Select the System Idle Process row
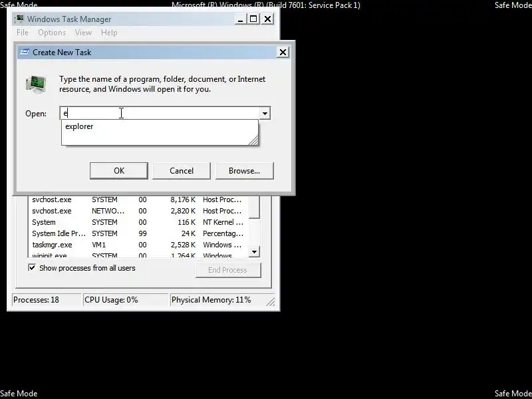This screenshot has height=399, width=532. [x=138, y=233]
